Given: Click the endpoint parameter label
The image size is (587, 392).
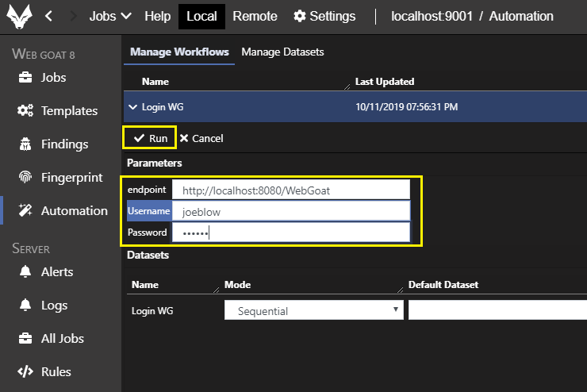Looking at the screenshot, I should click(x=147, y=190).
